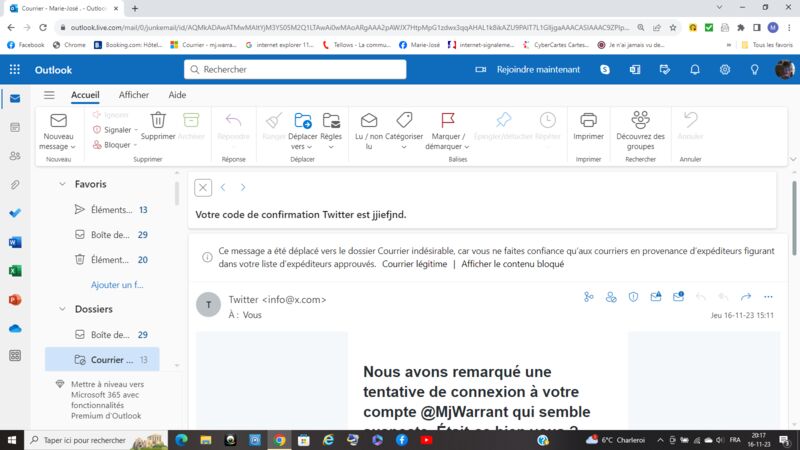Image resolution: width=800 pixels, height=450 pixels.
Task: Switch to Afficher tab
Action: coord(134,95)
